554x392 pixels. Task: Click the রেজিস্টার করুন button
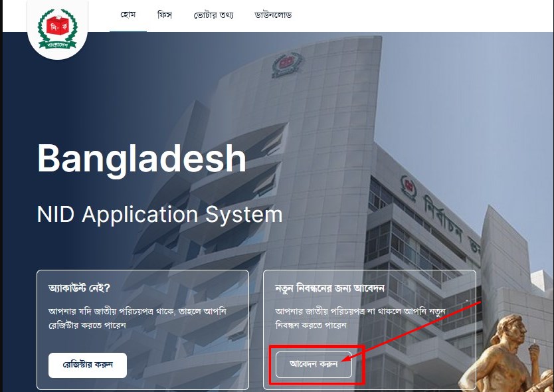pyautogui.click(x=88, y=365)
